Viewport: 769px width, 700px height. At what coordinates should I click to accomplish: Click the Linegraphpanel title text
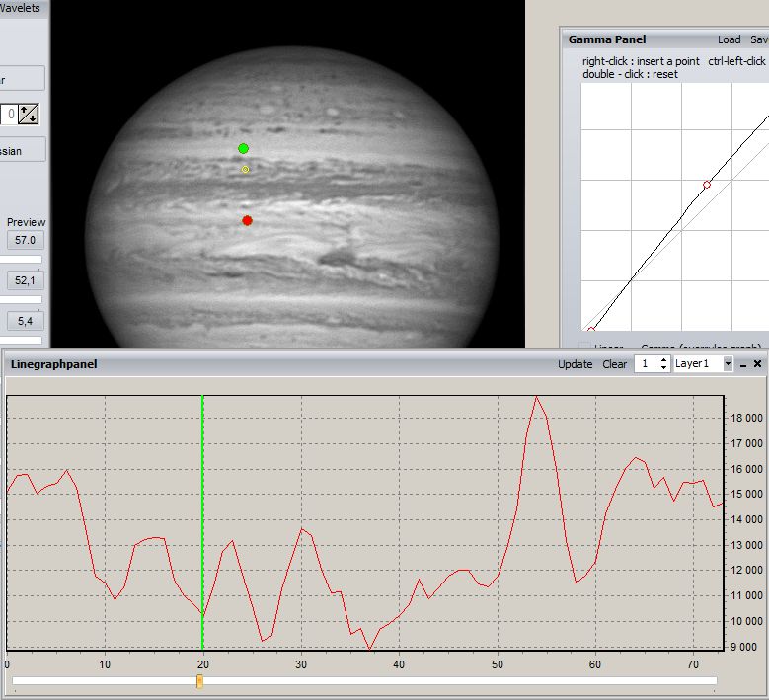click(x=54, y=364)
